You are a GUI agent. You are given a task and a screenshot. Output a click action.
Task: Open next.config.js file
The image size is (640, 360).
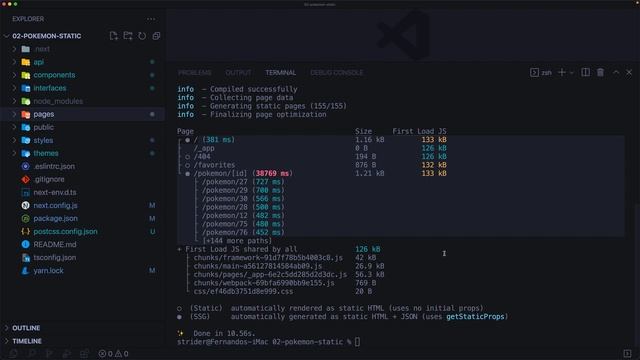click(x=55, y=205)
